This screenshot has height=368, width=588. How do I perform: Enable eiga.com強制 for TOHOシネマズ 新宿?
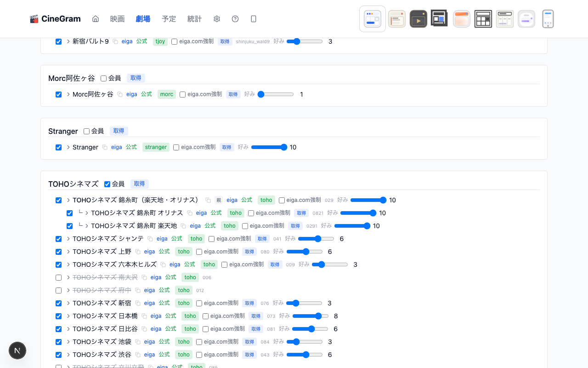pyautogui.click(x=199, y=303)
